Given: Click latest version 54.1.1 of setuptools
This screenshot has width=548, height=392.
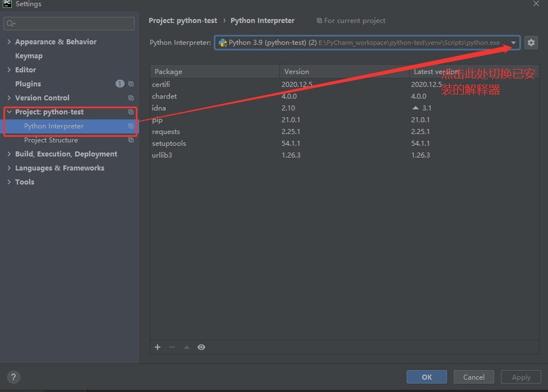Looking at the screenshot, I should pos(420,143).
